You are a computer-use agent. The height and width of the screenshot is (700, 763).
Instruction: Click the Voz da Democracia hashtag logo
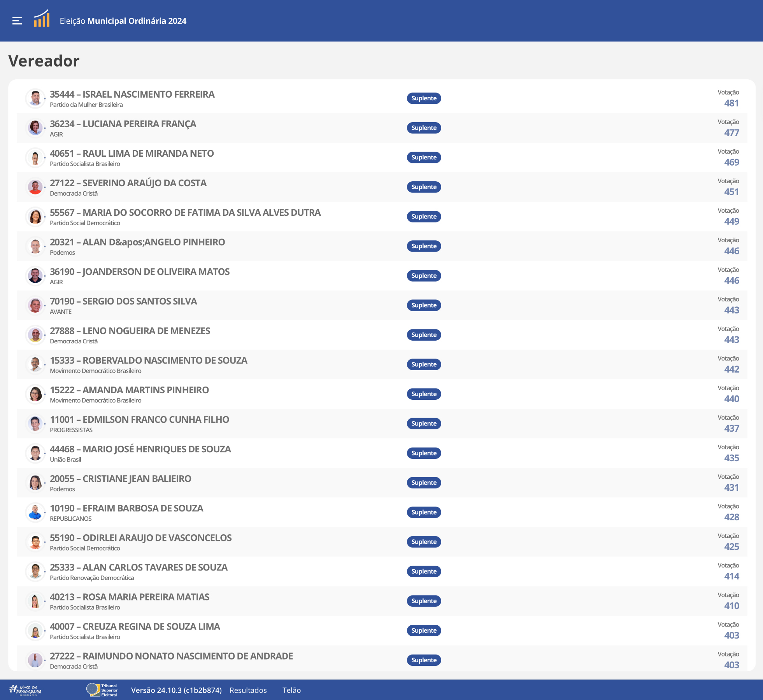tap(25, 690)
